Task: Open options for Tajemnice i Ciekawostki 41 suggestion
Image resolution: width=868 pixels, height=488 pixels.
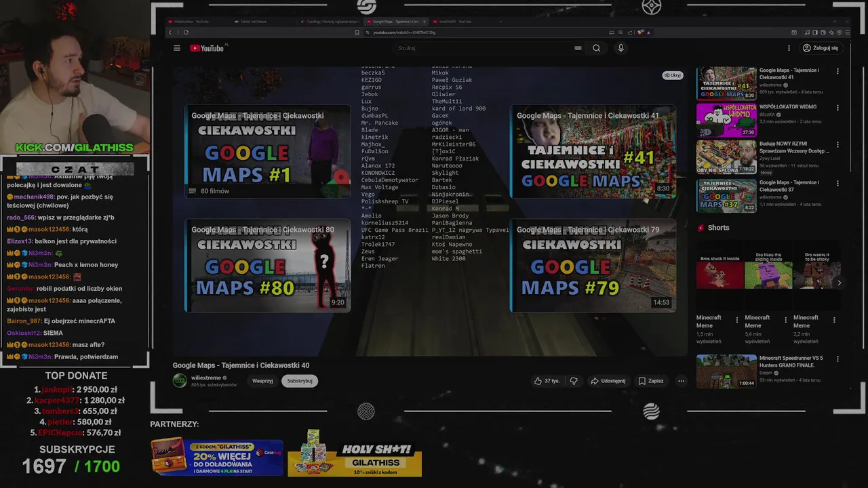Action: tap(837, 71)
